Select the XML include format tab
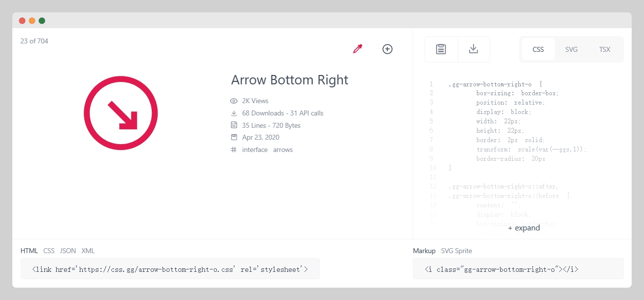This screenshot has height=300, width=644. (x=88, y=251)
